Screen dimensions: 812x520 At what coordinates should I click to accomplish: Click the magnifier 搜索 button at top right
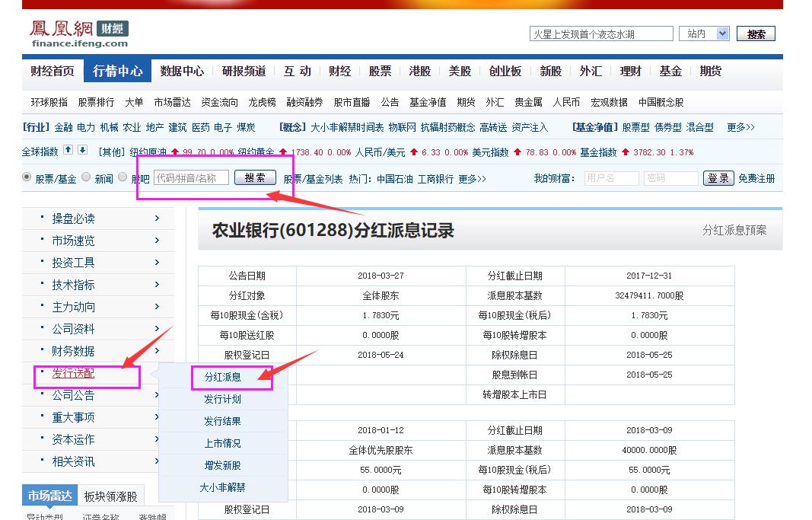tap(756, 33)
